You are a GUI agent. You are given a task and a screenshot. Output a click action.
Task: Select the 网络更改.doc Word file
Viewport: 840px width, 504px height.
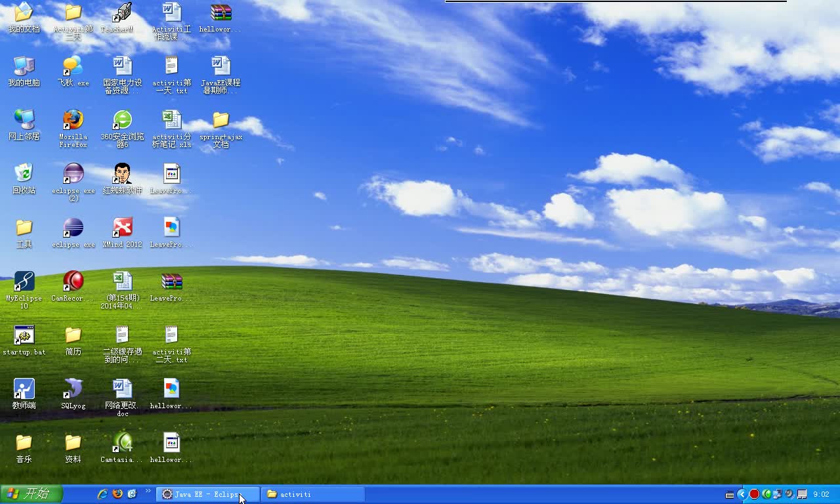click(122, 398)
